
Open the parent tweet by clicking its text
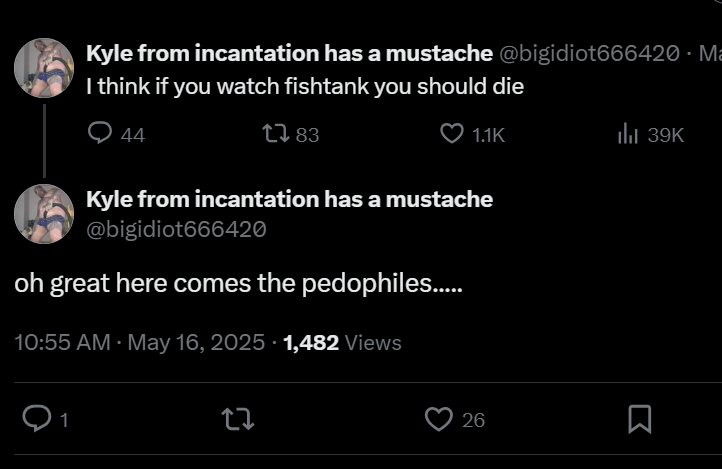[x=305, y=87]
